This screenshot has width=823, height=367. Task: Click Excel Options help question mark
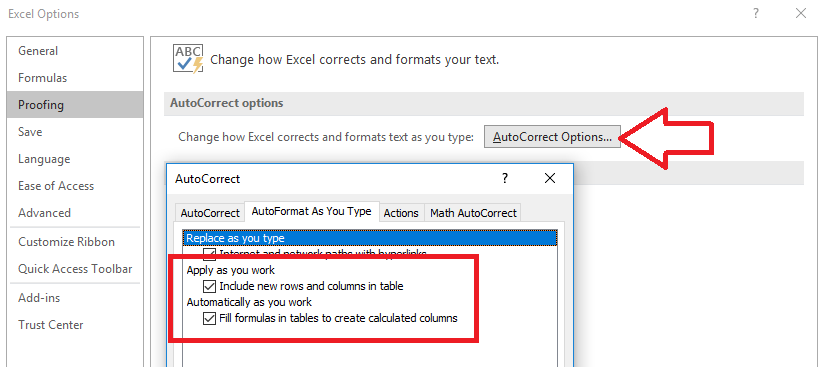[x=756, y=14]
